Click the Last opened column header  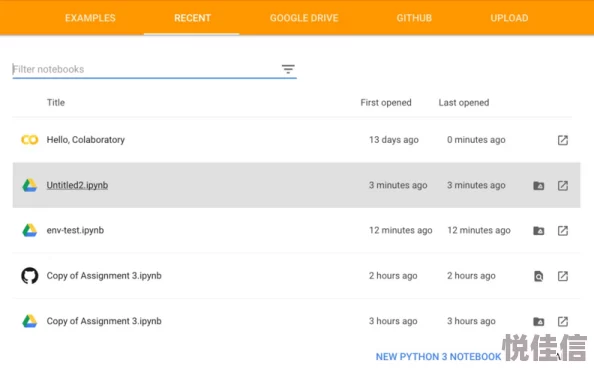coord(464,103)
